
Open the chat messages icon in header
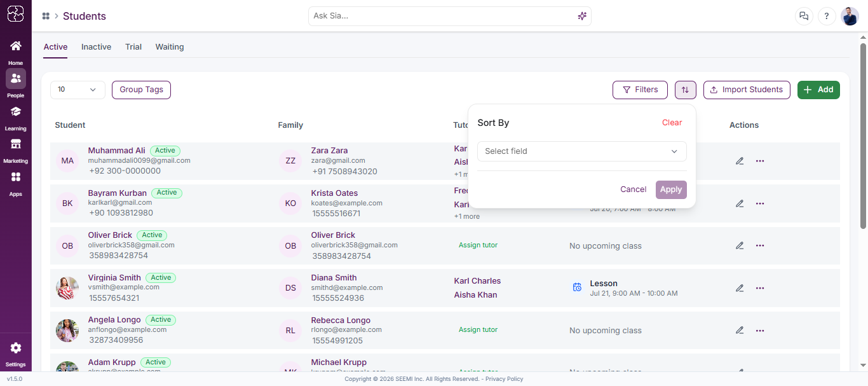click(804, 17)
